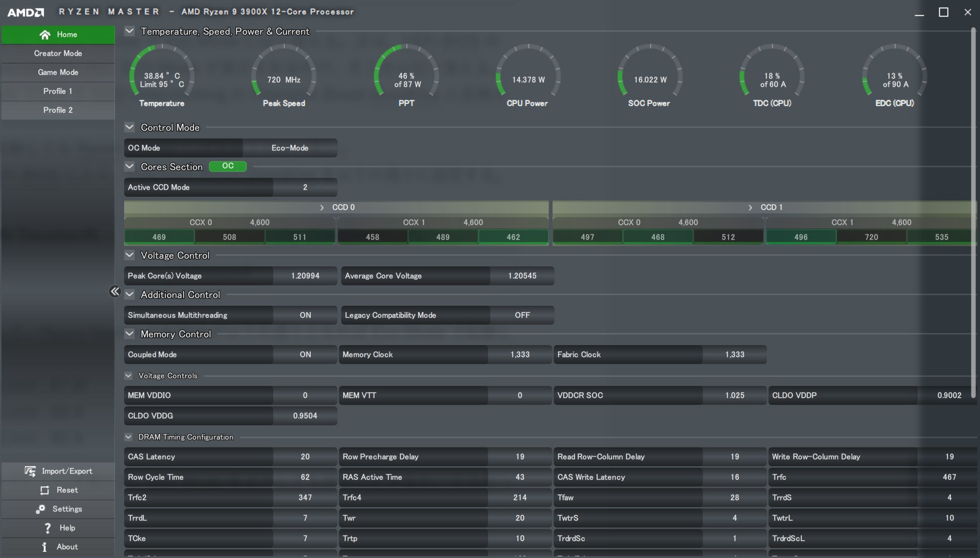Collapse the sidebar with double-arrow icon
The width and height of the screenshot is (980, 558).
tap(115, 292)
